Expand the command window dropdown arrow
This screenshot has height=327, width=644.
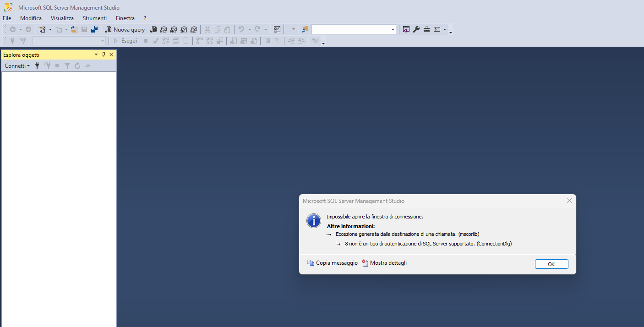tap(444, 29)
